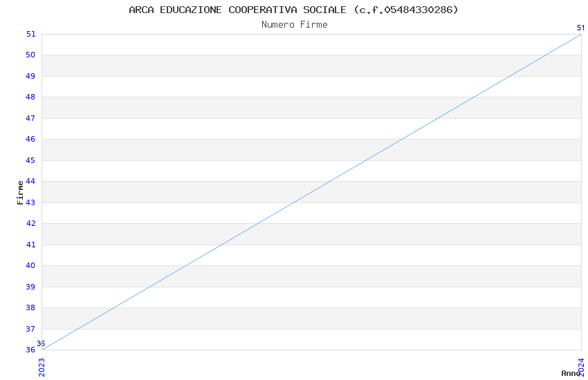Click the subtitle Numero Firme
Image resolution: width=588 pixels, height=380 pixels.
click(x=295, y=25)
